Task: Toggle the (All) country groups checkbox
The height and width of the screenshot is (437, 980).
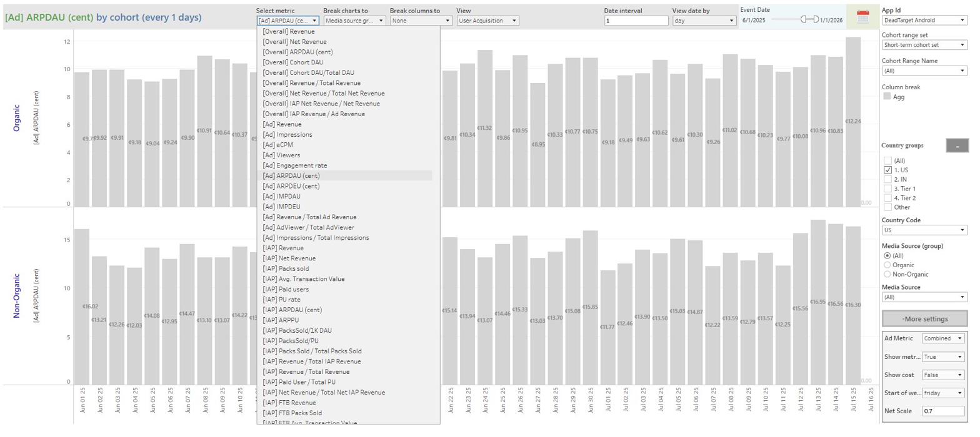Action: pyautogui.click(x=887, y=160)
